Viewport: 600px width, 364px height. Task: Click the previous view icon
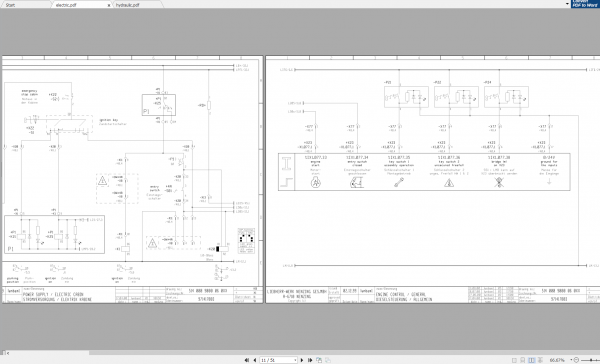point(319,360)
